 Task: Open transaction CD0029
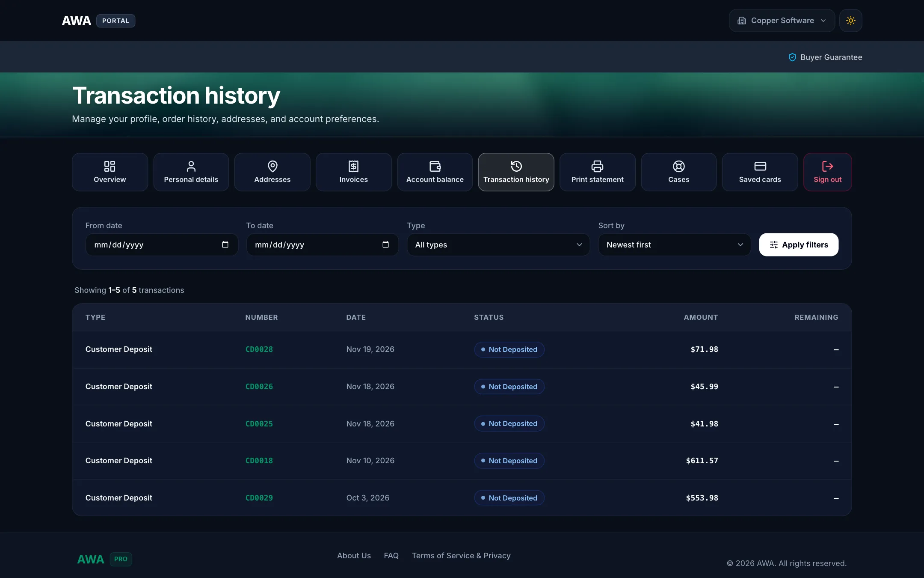259,498
